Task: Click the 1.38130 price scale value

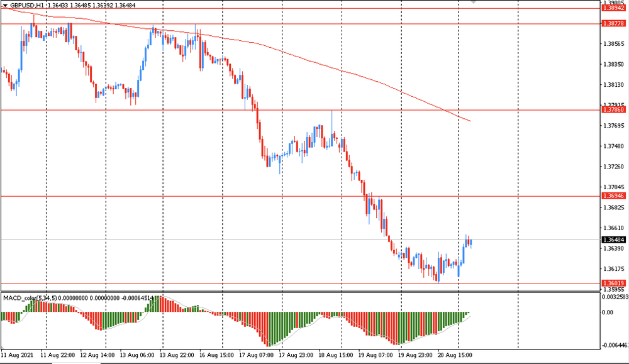Action: 614,85
